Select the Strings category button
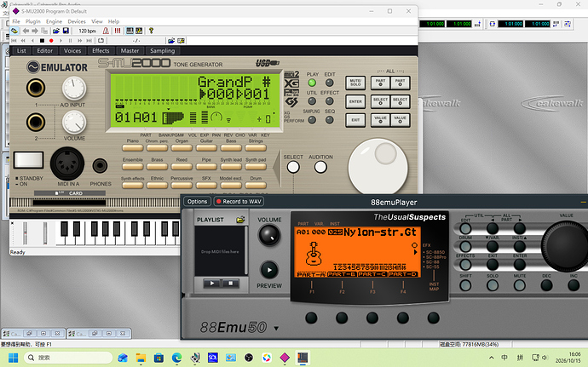Screen dimensions: 588x367 pyautogui.click(x=256, y=148)
